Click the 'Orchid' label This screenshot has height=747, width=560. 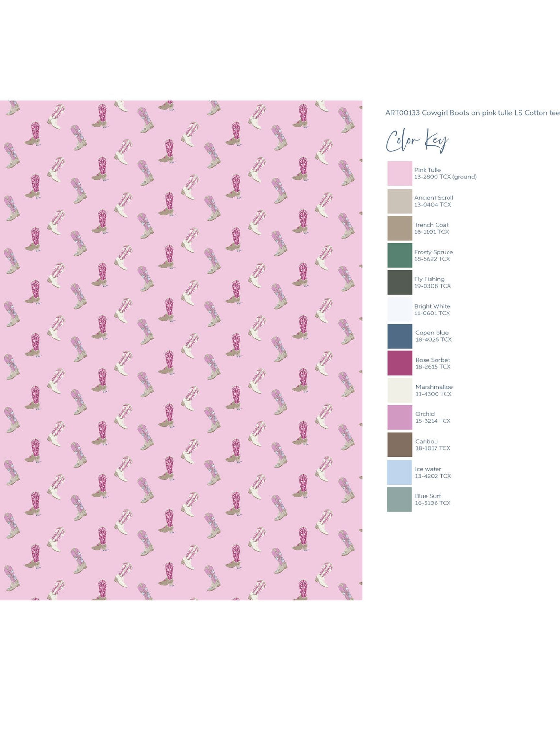pyautogui.click(x=425, y=414)
